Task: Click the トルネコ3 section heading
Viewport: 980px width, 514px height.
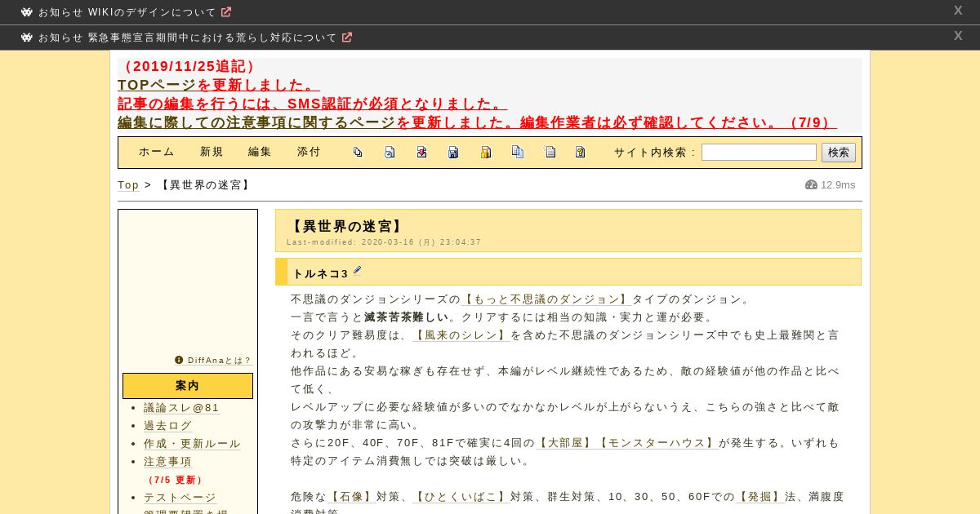Action: (x=320, y=273)
